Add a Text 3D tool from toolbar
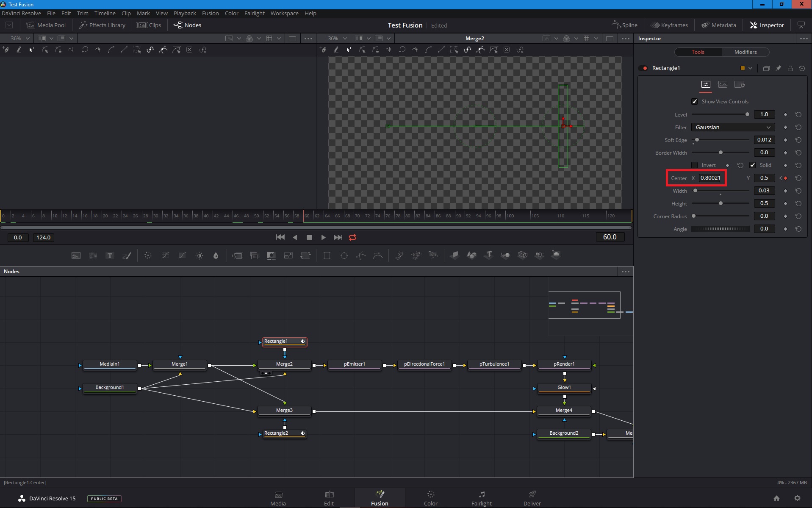Screen dimensions: 812x508 point(488,255)
